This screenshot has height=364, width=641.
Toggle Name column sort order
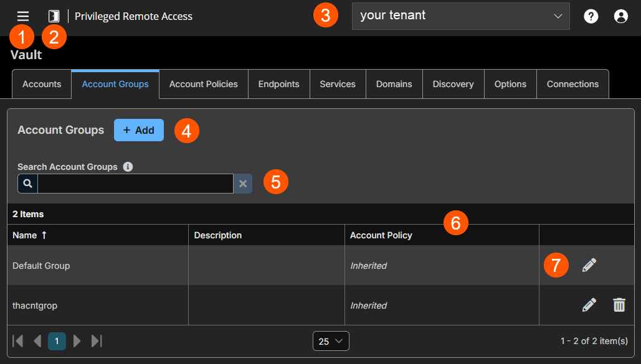click(x=29, y=235)
